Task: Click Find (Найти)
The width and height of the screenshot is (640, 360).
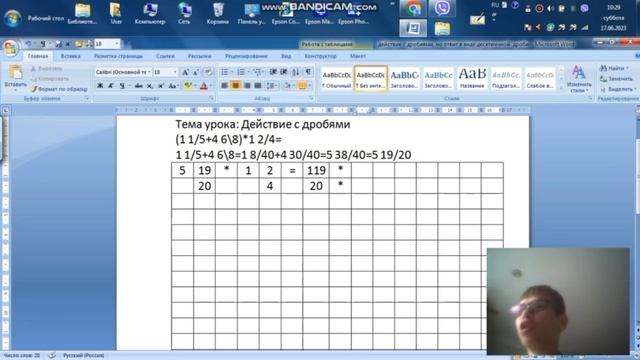Action: (614, 69)
